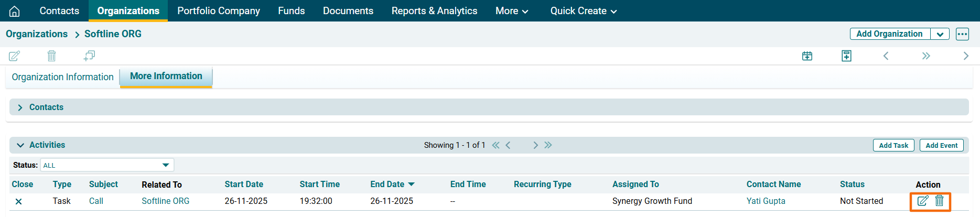Open the Add Organization dropdown arrow
Viewport: 980px width, 217px height.
(x=940, y=34)
